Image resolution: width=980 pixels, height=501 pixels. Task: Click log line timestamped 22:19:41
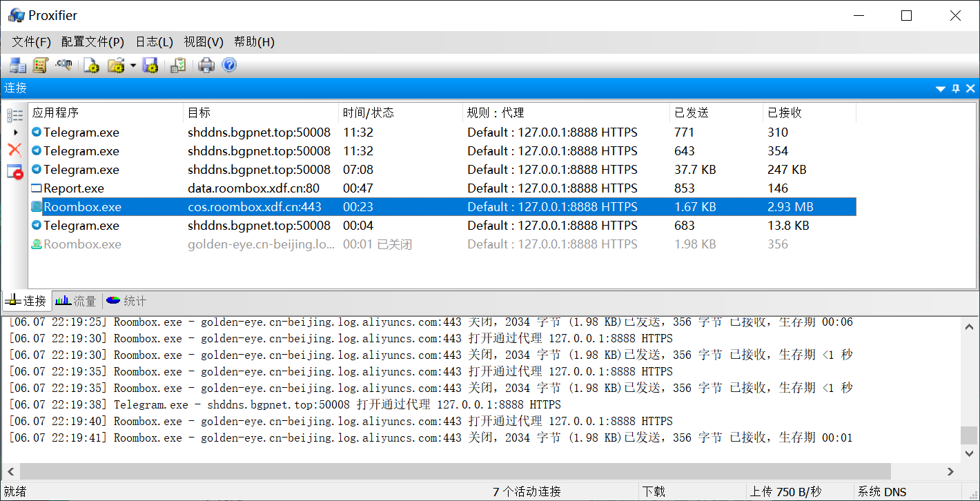(x=431, y=438)
